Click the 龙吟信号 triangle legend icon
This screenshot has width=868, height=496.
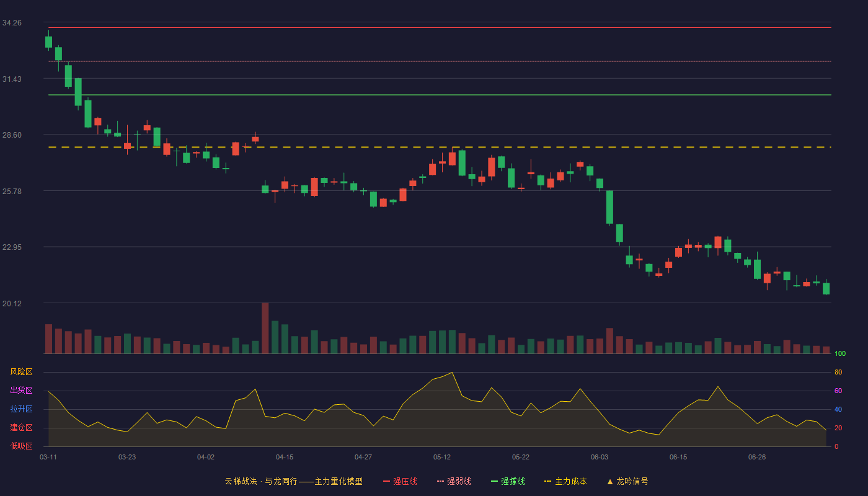coord(610,481)
